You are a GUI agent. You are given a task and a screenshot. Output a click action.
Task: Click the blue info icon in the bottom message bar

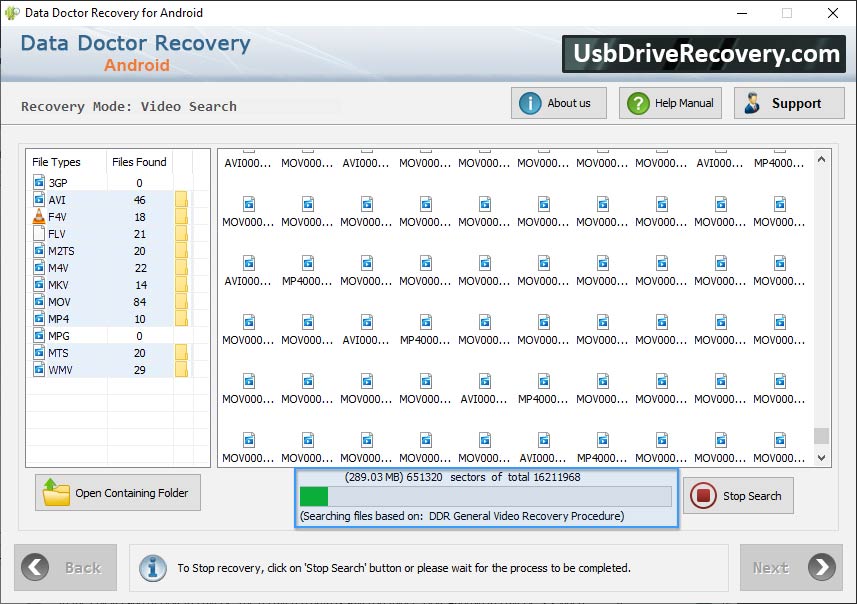click(153, 568)
